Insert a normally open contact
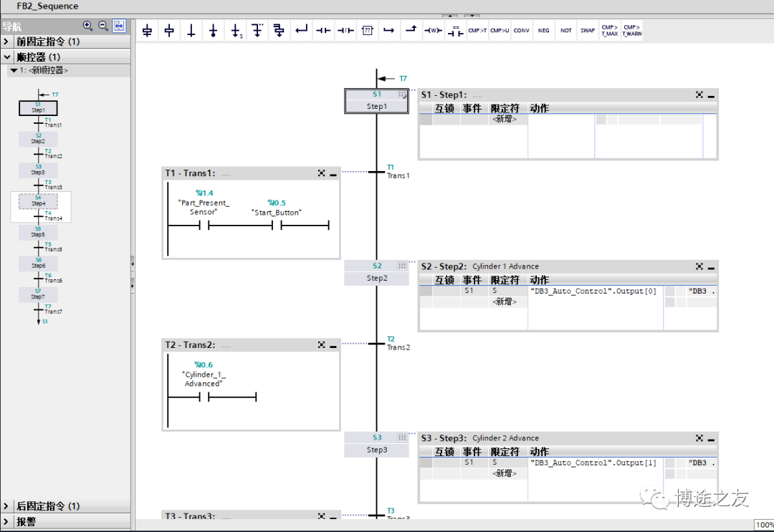 323,31
